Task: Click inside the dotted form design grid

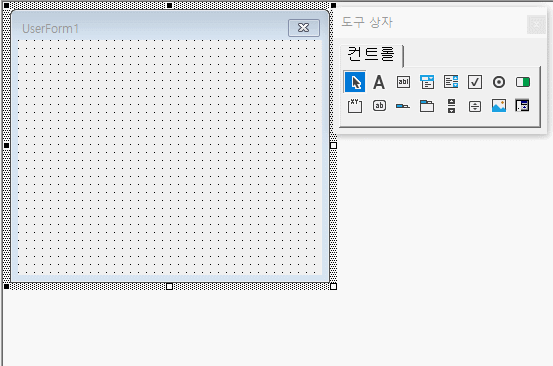Action: [169, 157]
